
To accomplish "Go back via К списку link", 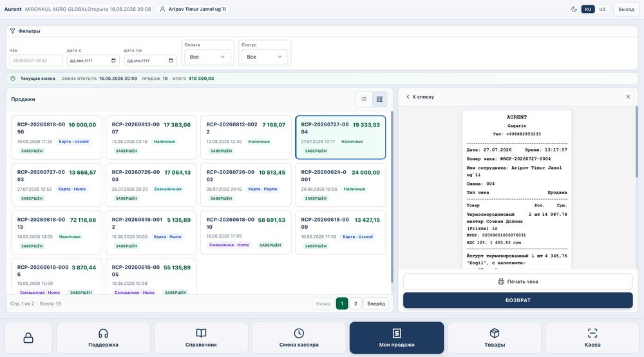I will (420, 97).
